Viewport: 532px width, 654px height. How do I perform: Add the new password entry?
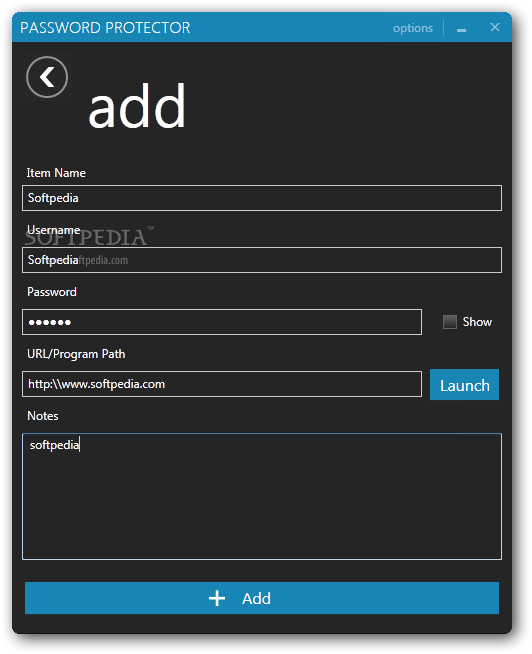(262, 598)
